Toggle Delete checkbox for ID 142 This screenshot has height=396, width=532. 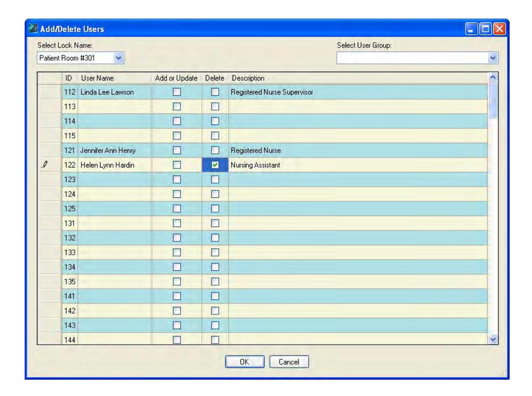[215, 311]
